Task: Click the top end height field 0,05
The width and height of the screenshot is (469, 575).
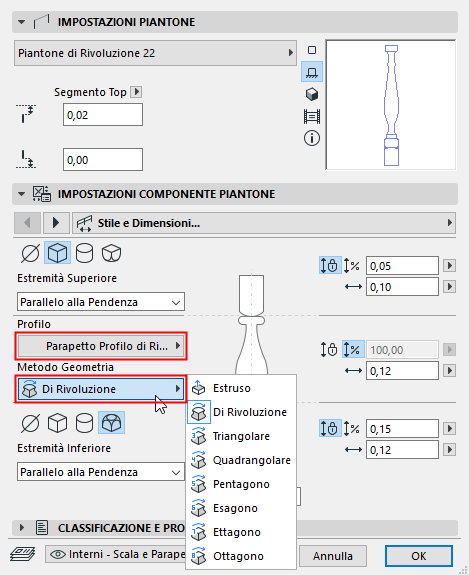Action: click(402, 265)
